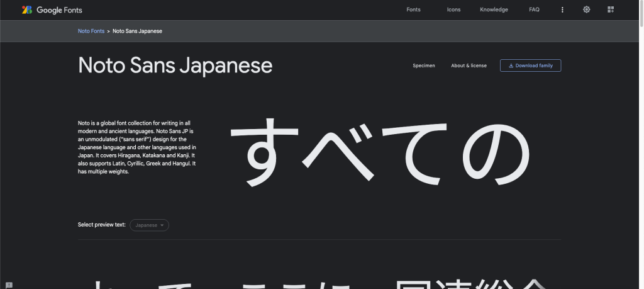The height and width of the screenshot is (289, 644).
Task: Click the Google Fonts logo icon
Action: pos(26,10)
